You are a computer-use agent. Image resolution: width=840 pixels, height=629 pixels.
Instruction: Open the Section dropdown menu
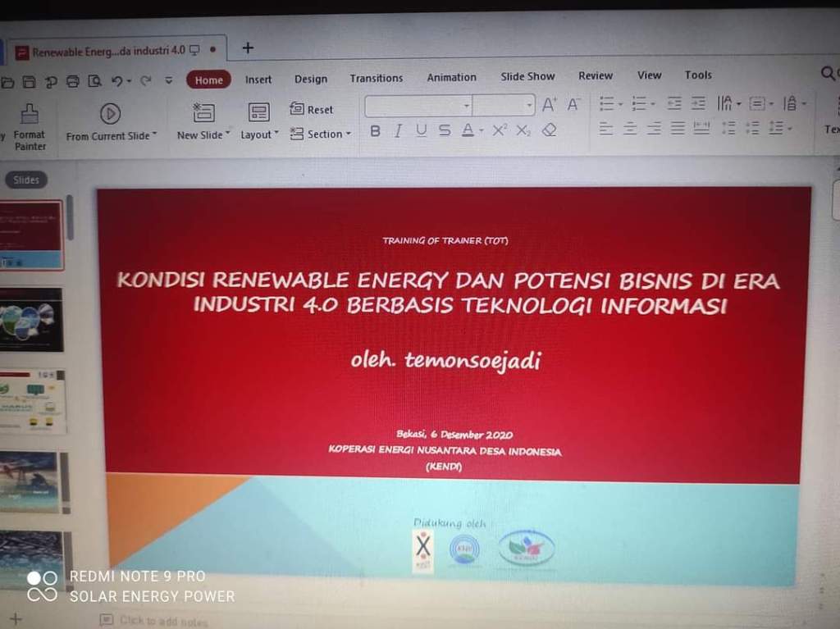pos(321,134)
